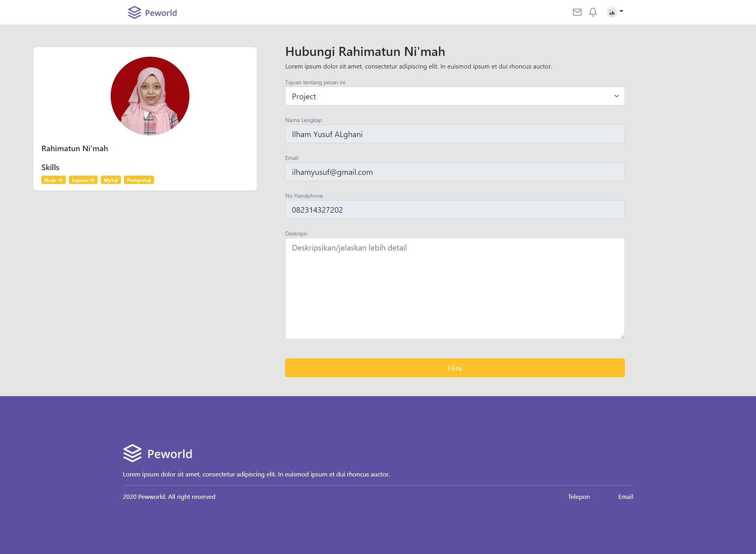The height and width of the screenshot is (554, 756).
Task: Click the Peworld brand name link
Action: click(161, 13)
